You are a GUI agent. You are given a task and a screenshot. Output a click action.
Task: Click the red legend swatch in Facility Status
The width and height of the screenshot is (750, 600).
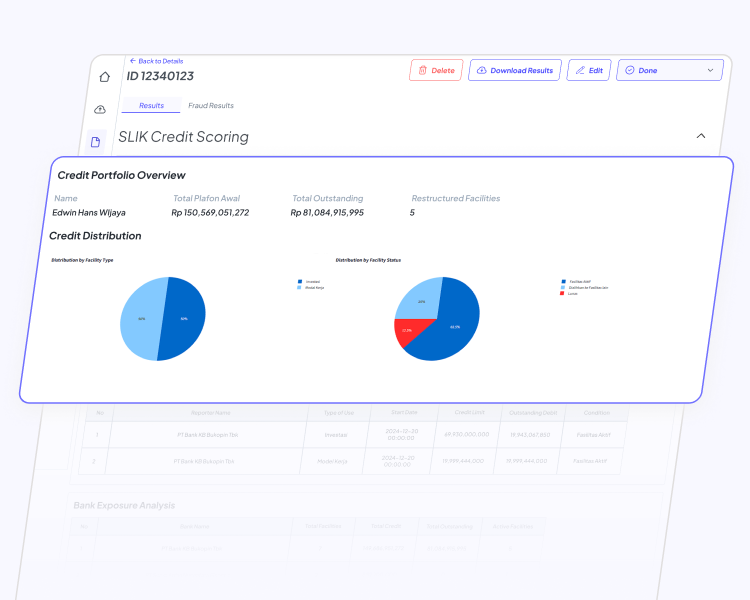(562, 293)
